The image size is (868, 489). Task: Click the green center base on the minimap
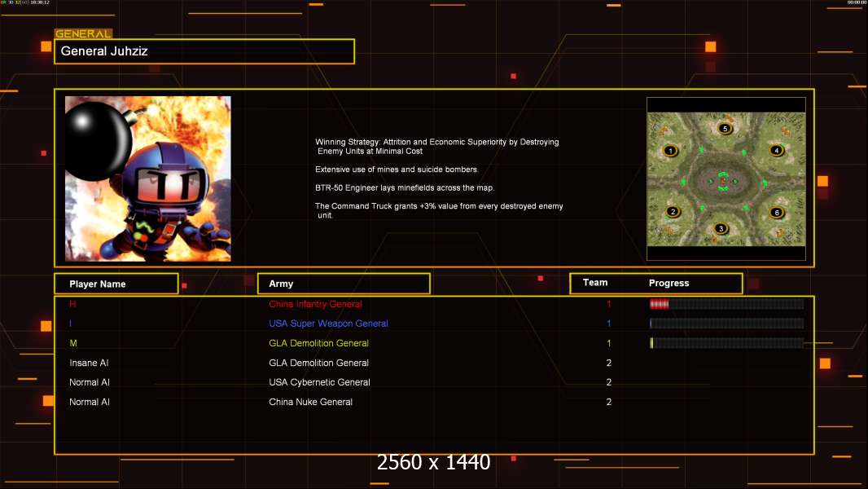point(723,181)
